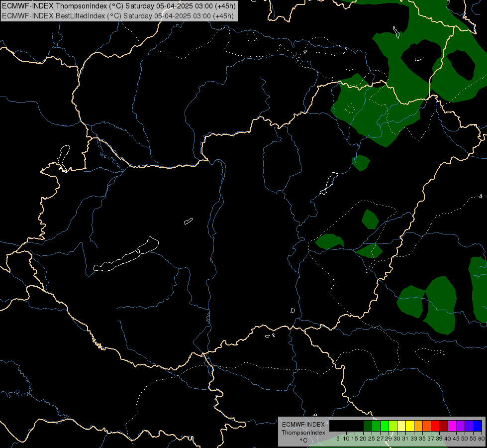Click the legend value label 60
This screenshot has width=487, height=448.
482,439
